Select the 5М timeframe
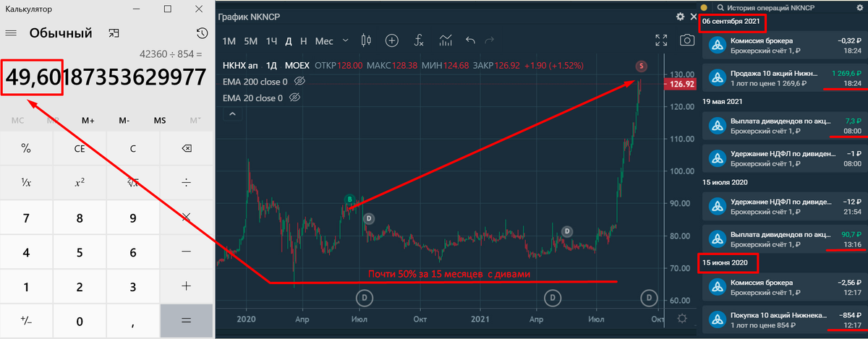This screenshot has height=339, width=868. pos(250,41)
